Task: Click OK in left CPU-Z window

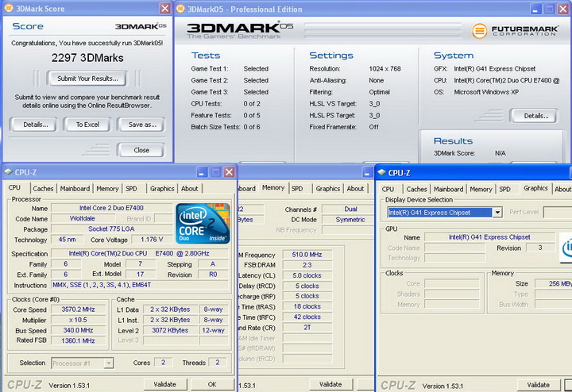Action: coord(212,384)
